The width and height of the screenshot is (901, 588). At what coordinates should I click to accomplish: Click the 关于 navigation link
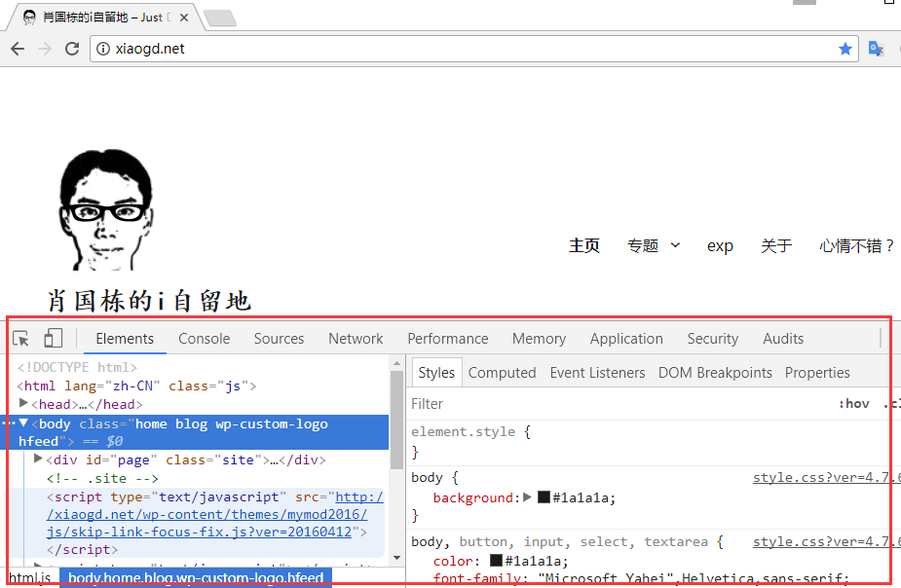click(776, 246)
